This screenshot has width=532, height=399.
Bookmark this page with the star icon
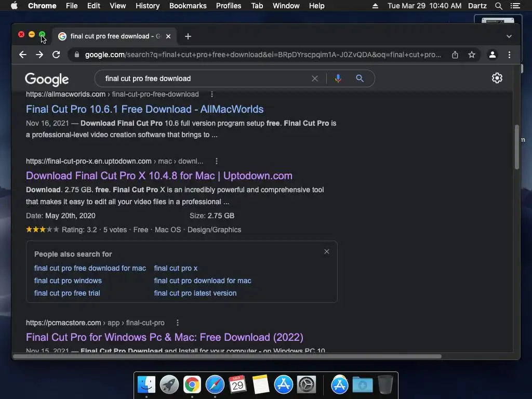pyautogui.click(x=472, y=55)
